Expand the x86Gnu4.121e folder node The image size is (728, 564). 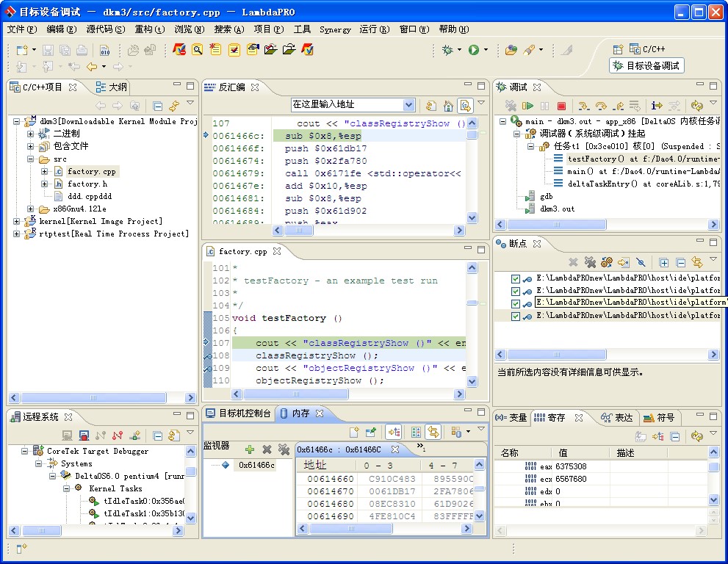click(31, 209)
